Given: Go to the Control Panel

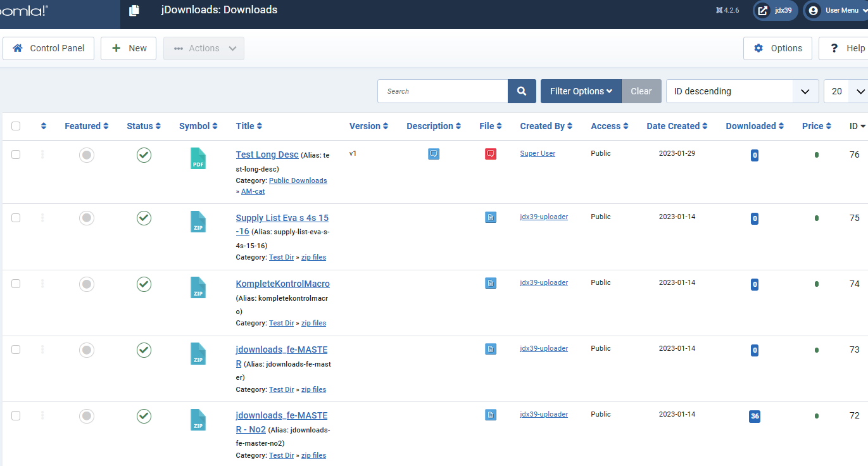Looking at the screenshot, I should (x=48, y=48).
